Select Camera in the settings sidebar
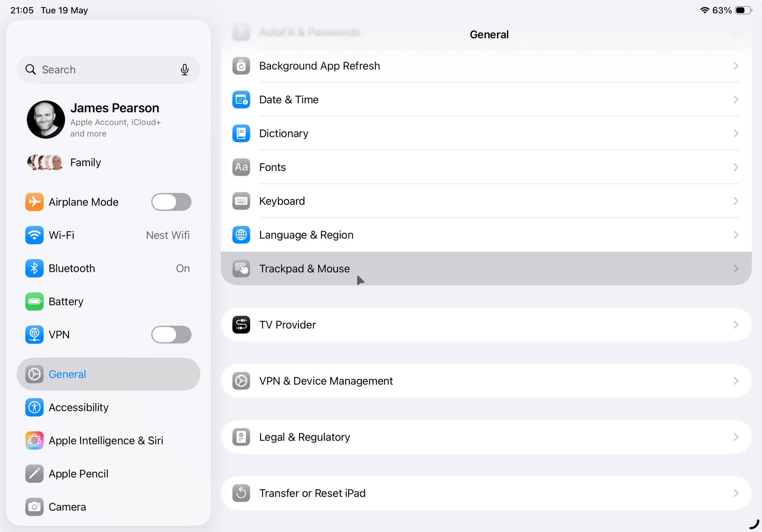 pos(108,507)
